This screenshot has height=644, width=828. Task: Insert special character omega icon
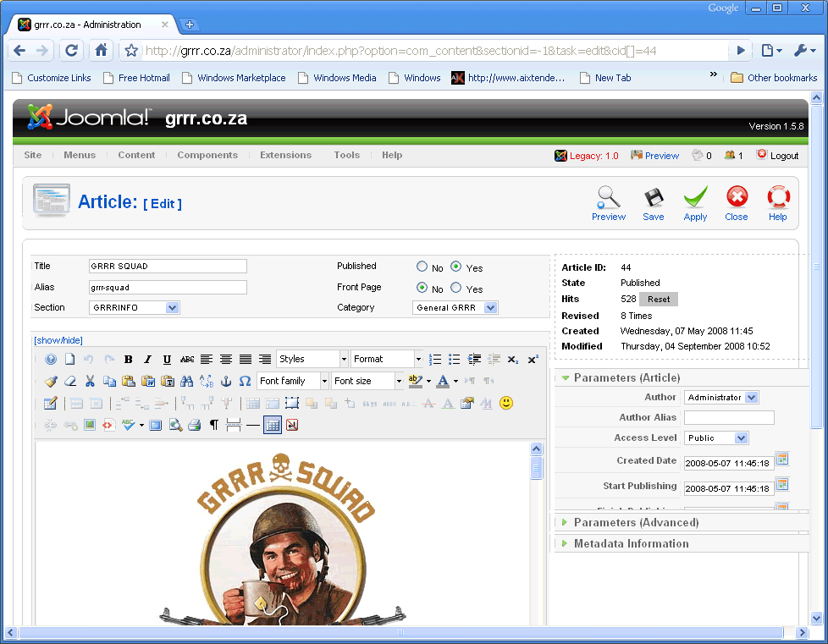(245, 381)
